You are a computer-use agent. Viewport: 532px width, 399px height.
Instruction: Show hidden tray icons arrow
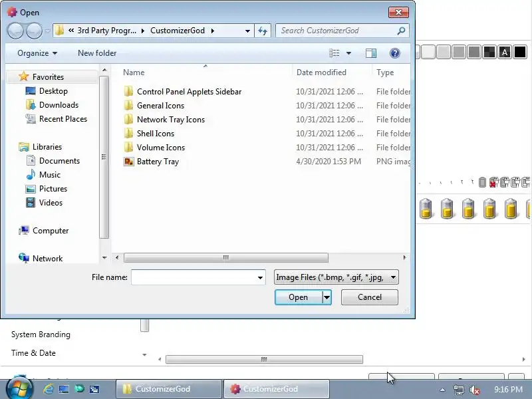[442, 390]
